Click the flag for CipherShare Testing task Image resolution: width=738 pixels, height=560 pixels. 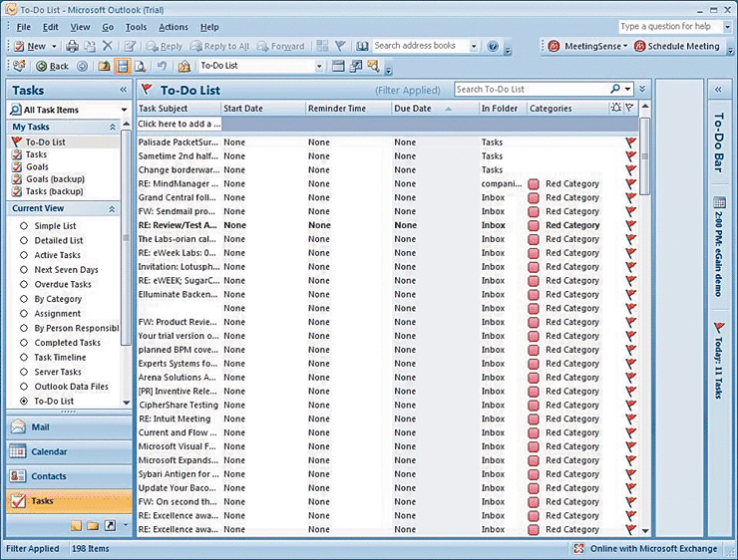click(x=630, y=405)
